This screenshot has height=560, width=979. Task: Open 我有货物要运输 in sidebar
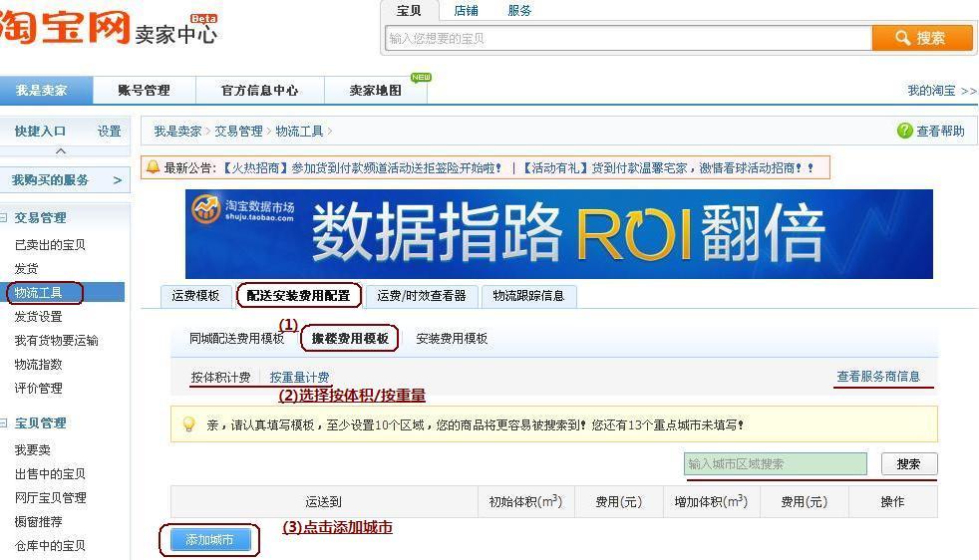click(56, 340)
